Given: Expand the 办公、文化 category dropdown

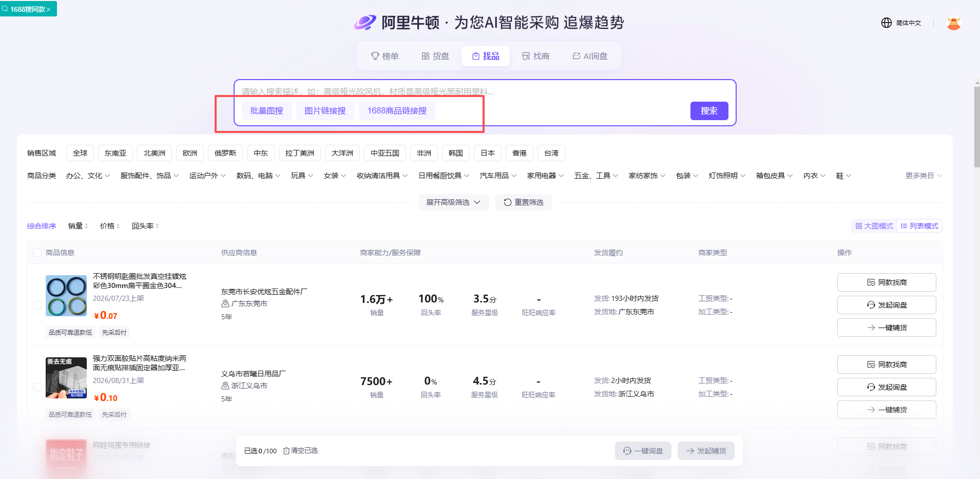Looking at the screenshot, I should pyautogui.click(x=88, y=176).
